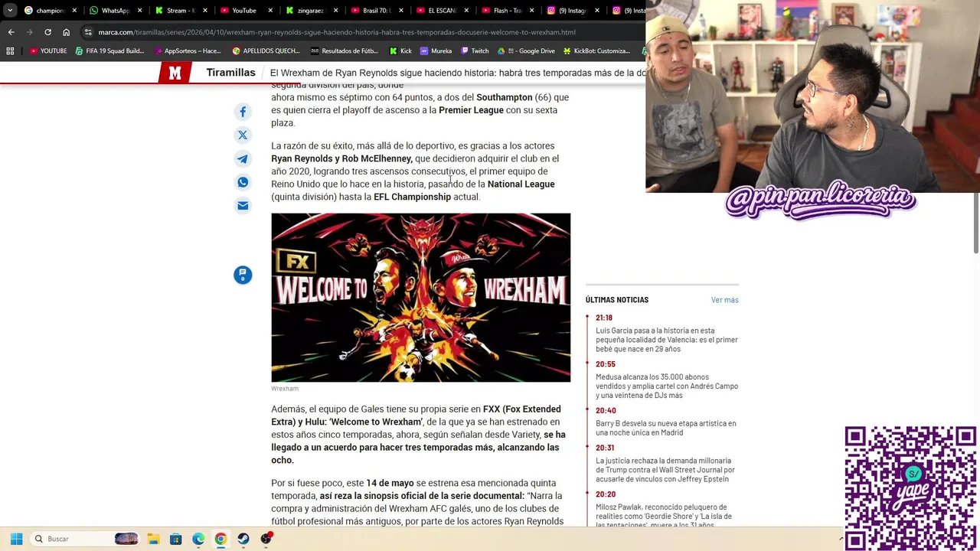
Task: Switch to the EL ESCAN tab
Action: [442, 11]
